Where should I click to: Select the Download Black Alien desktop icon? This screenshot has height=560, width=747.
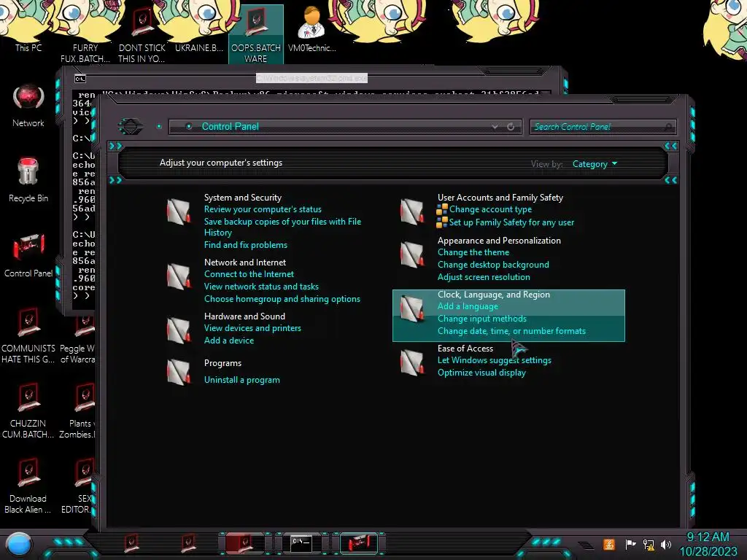click(x=28, y=486)
